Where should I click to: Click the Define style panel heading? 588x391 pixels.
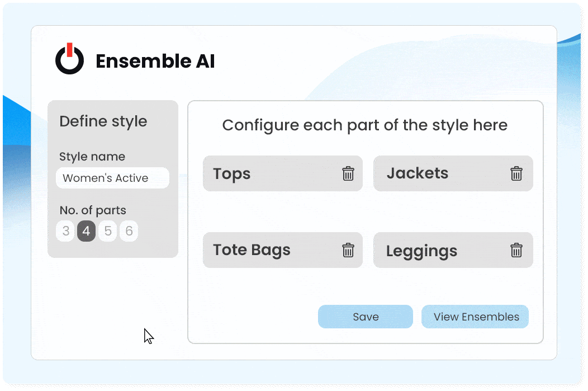tap(103, 121)
